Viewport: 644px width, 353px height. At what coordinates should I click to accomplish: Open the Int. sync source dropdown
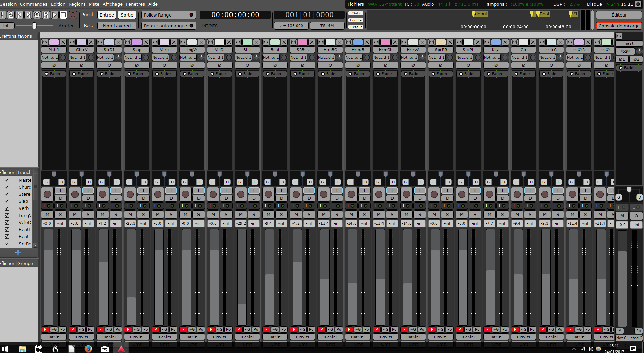tap(7, 26)
